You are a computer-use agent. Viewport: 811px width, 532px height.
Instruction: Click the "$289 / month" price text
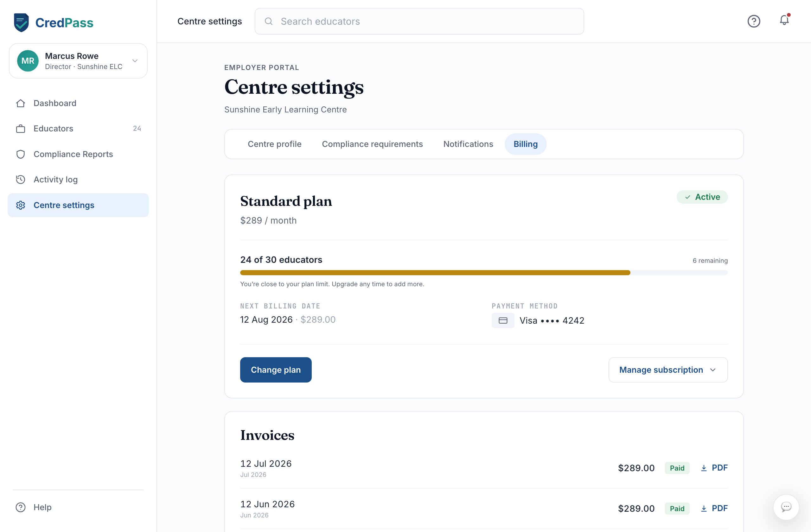268,220
